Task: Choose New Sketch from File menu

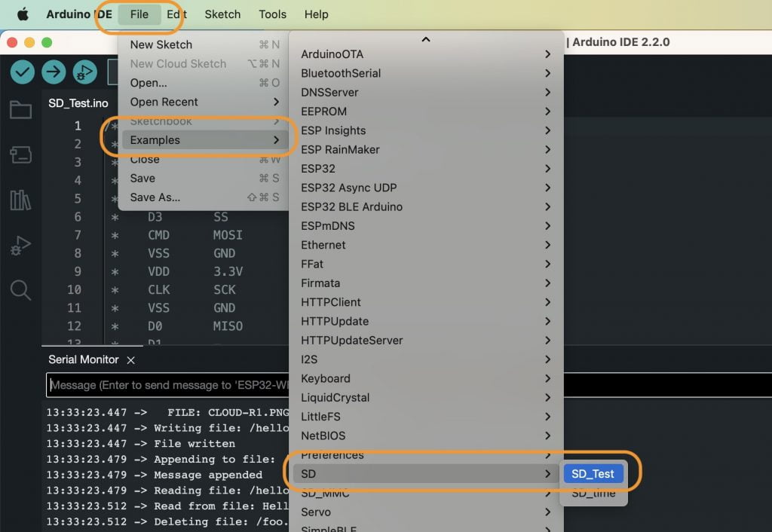Action: [x=204, y=44]
